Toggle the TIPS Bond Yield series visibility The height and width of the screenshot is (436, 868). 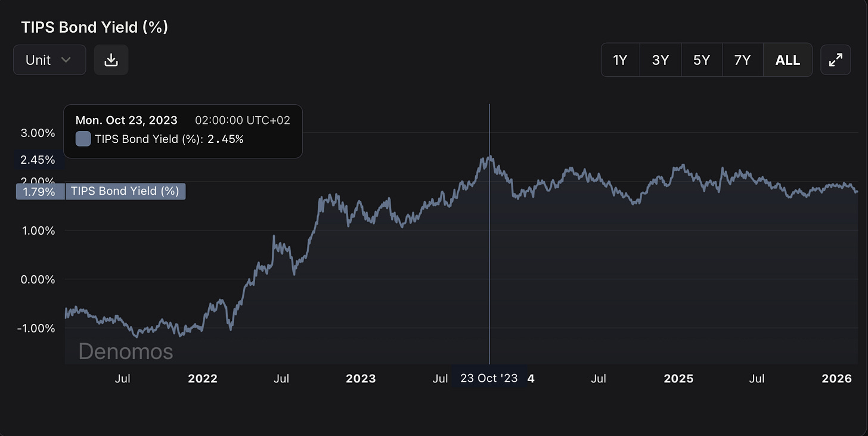[125, 191]
